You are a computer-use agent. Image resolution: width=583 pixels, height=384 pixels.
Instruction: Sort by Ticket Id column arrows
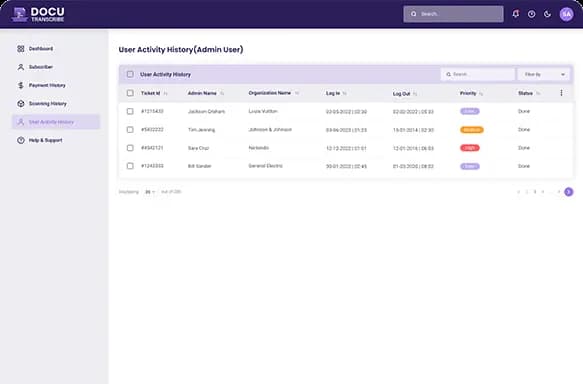click(165, 93)
